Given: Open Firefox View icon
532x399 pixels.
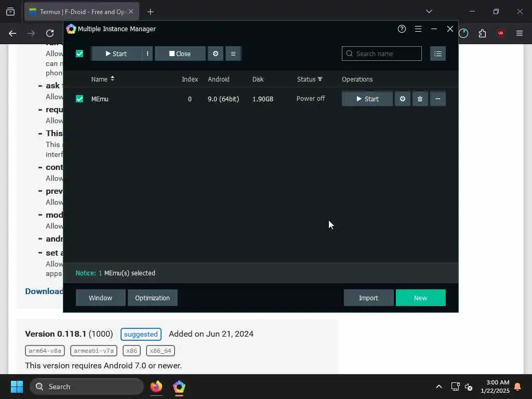Looking at the screenshot, I should pyautogui.click(x=10, y=11).
